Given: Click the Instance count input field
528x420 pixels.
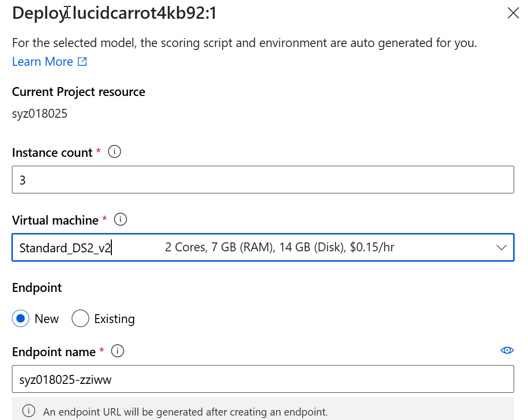Looking at the screenshot, I should point(263,180).
